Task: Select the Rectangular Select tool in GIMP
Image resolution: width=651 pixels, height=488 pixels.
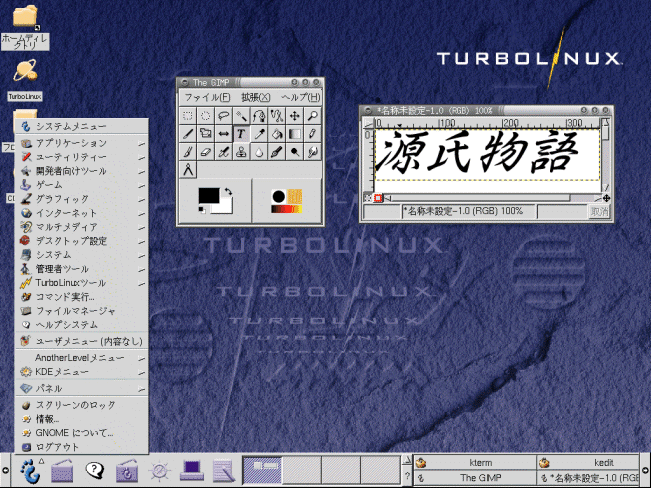Action: pos(188,115)
